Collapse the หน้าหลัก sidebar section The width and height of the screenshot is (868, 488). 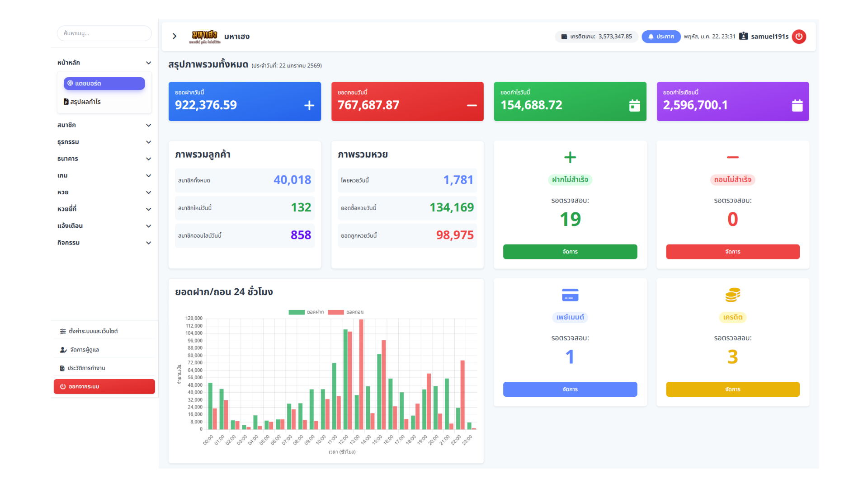click(x=104, y=63)
